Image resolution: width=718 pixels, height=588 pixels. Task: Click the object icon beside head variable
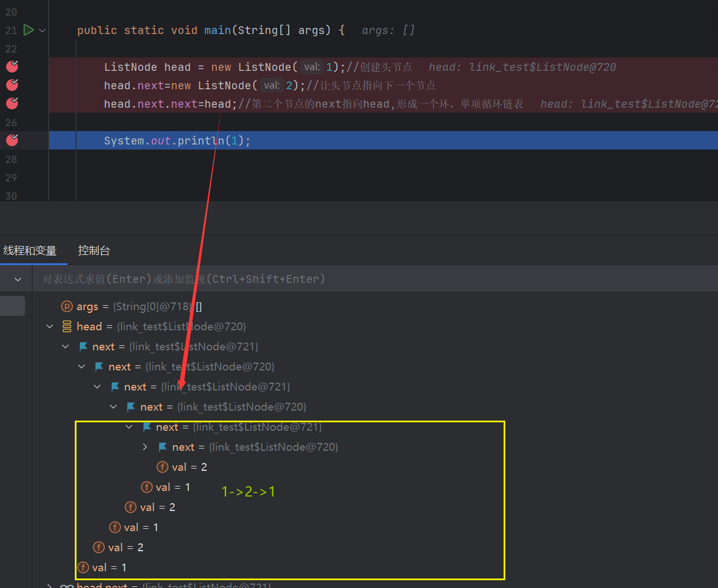[x=67, y=326]
